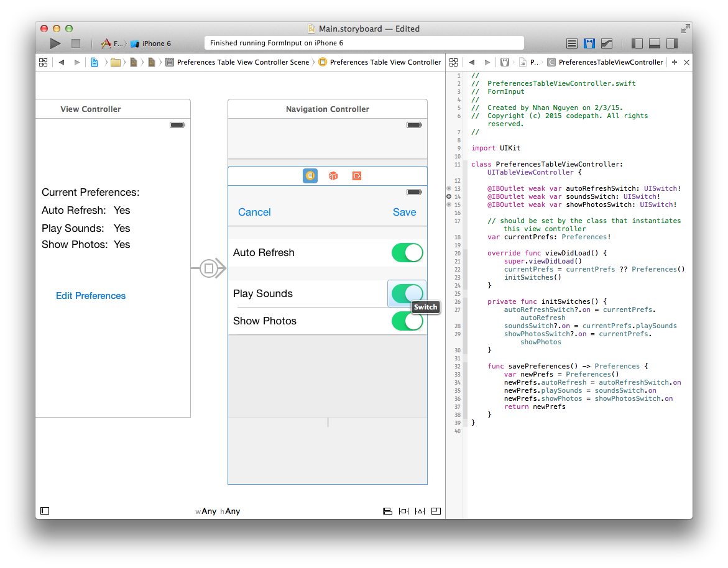Open project file icon in storyboard jump bar

point(94,62)
